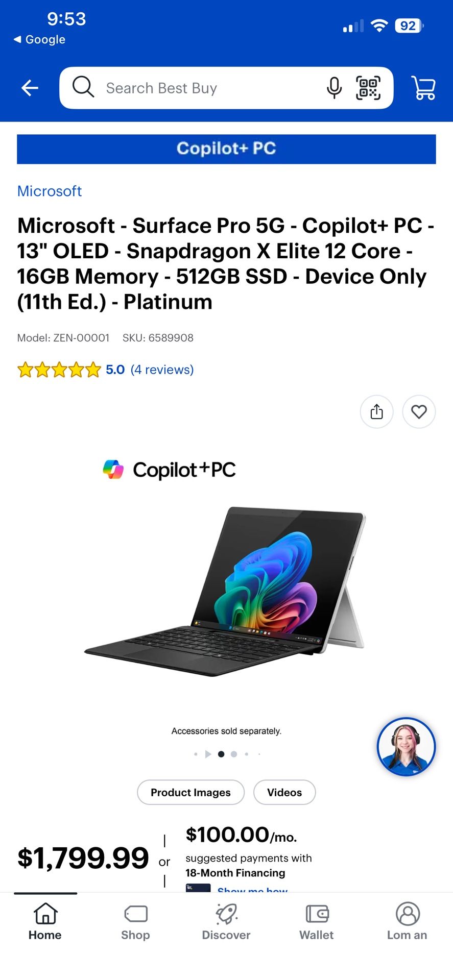This screenshot has width=453, height=980.
Task: Open the account profile tab
Action: tap(407, 922)
